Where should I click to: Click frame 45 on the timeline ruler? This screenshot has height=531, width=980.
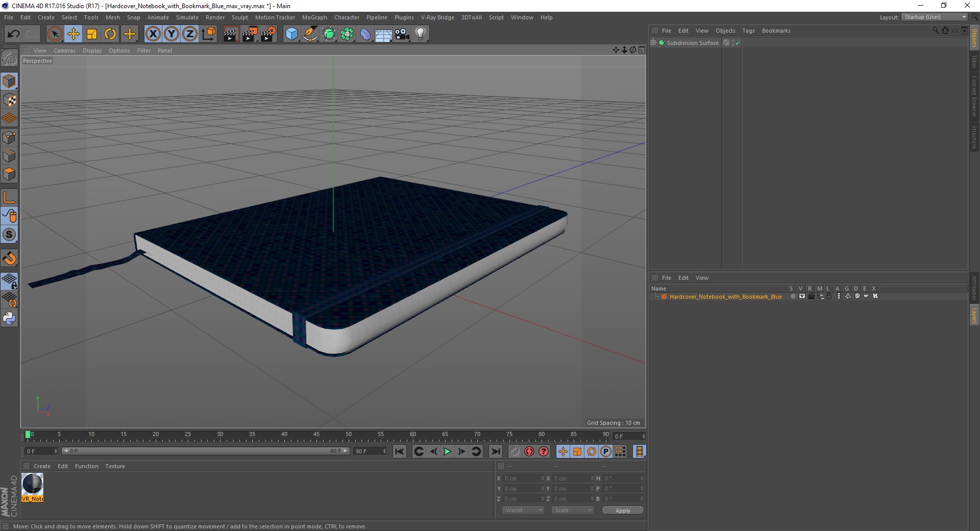(x=316, y=435)
